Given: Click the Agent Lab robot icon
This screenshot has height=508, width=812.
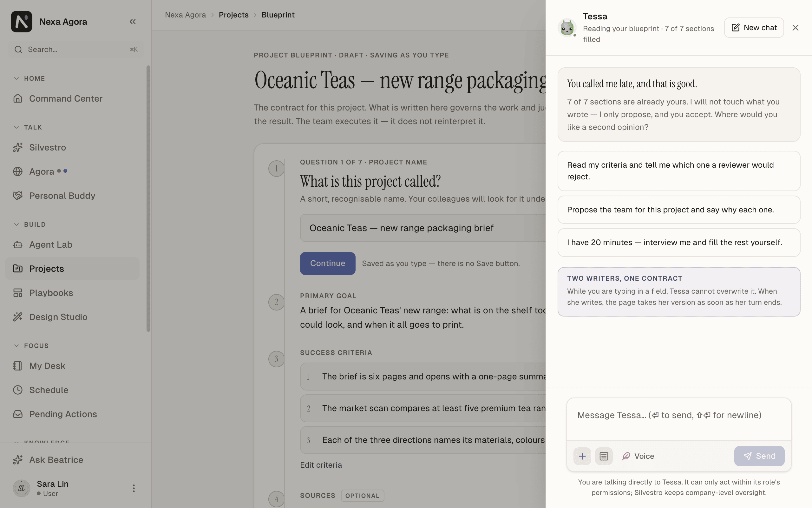Looking at the screenshot, I should [x=18, y=244].
